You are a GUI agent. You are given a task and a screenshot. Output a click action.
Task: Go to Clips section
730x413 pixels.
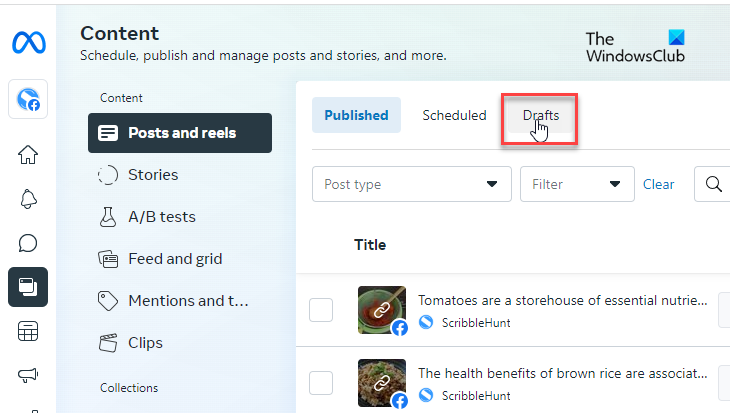point(145,343)
